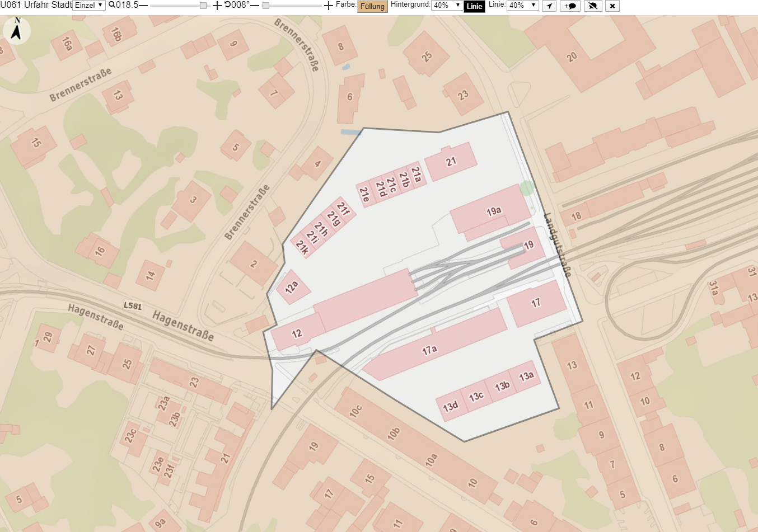Click the rotation arrow reset icon
This screenshot has height=532, width=758.
click(x=227, y=5)
